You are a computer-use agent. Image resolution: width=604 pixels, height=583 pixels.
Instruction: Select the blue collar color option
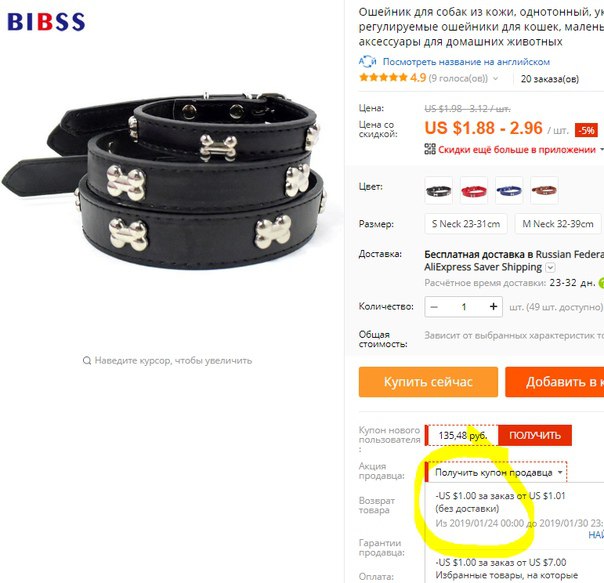click(509, 190)
